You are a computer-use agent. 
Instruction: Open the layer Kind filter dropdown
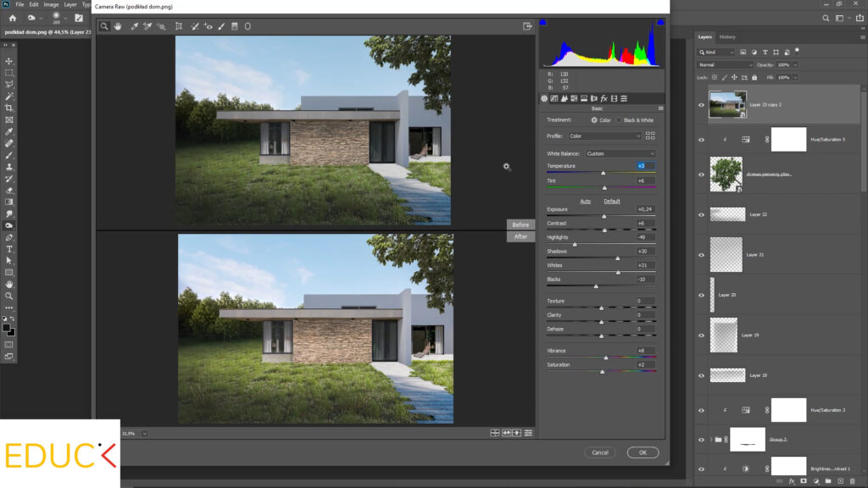click(x=715, y=52)
